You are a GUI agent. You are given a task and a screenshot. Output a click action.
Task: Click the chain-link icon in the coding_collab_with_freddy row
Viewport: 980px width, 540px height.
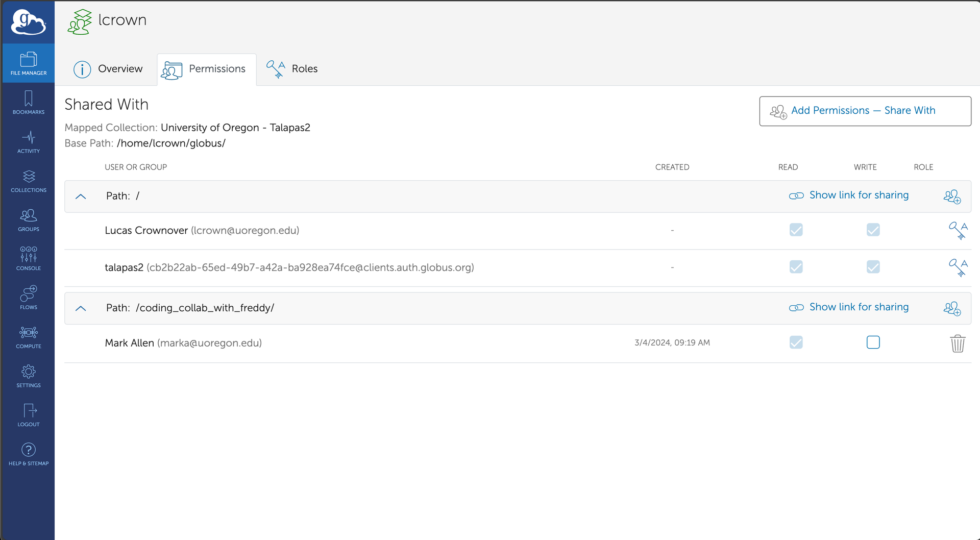tap(796, 308)
